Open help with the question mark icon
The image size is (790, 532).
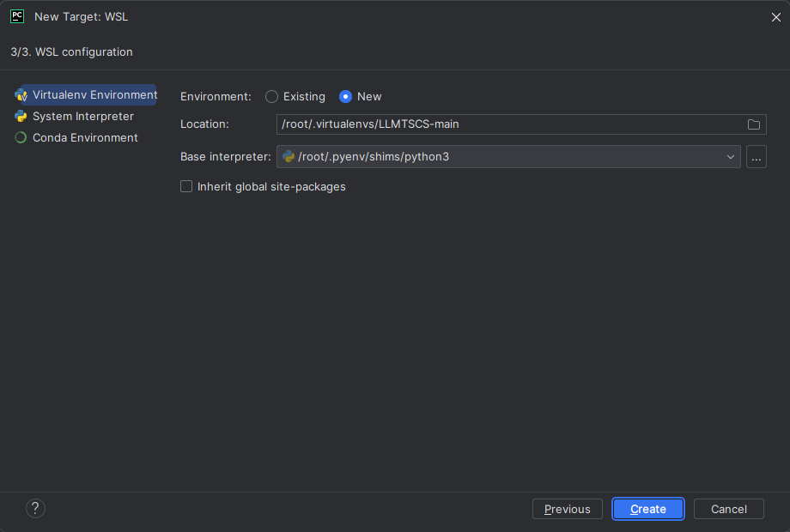(35, 509)
